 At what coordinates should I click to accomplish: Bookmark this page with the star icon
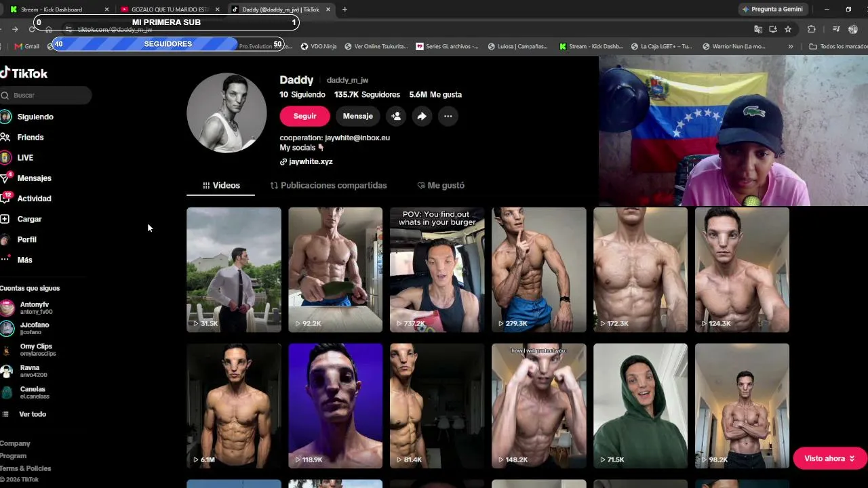click(788, 29)
